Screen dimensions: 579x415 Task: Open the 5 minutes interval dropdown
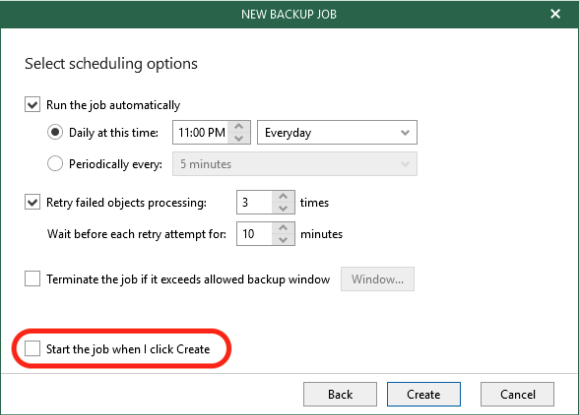click(x=295, y=164)
